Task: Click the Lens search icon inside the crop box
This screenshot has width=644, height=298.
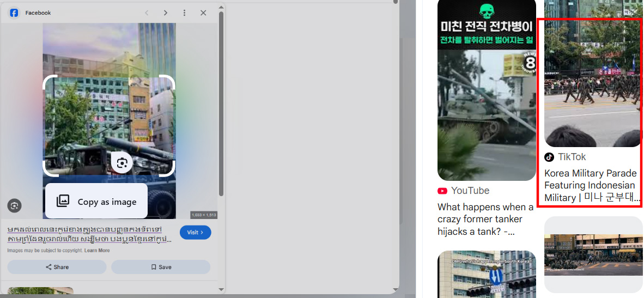Action: point(122,162)
